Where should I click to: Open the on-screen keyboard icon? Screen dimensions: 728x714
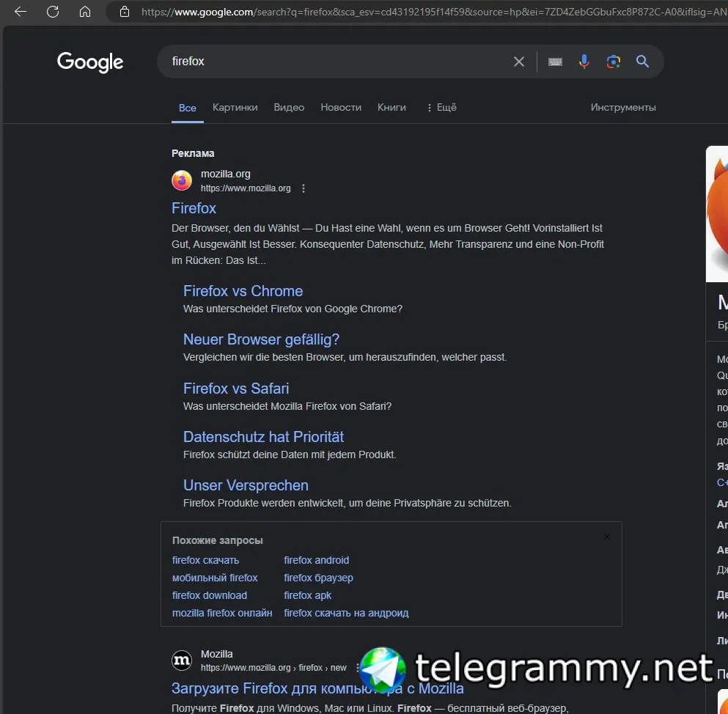(x=555, y=62)
